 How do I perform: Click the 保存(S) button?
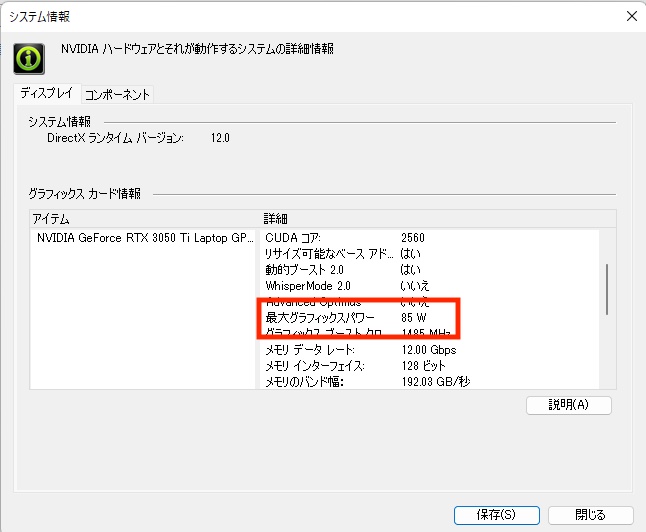click(x=496, y=515)
